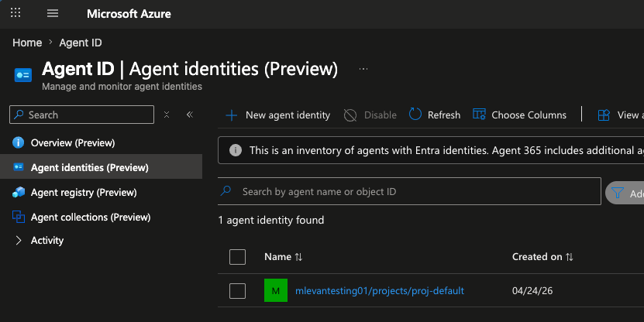Go to Home breadcrumb
The height and width of the screenshot is (322, 644).
(27, 43)
